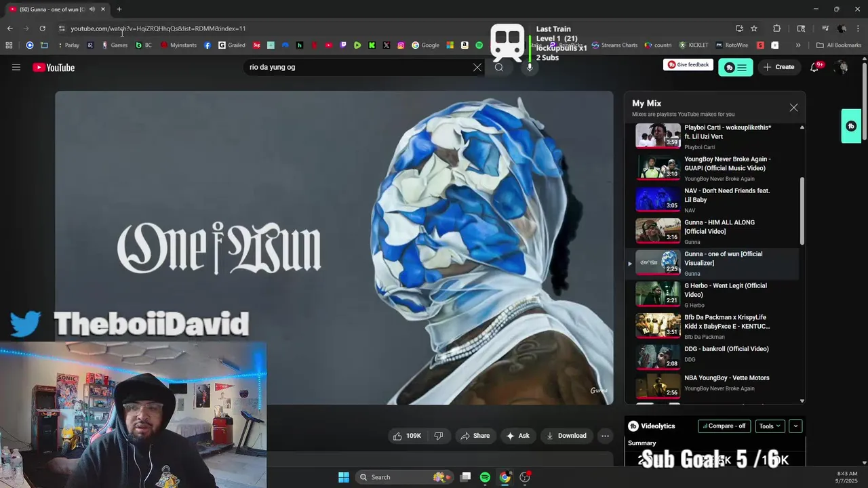Close the current Chrome tab

pos(103,9)
